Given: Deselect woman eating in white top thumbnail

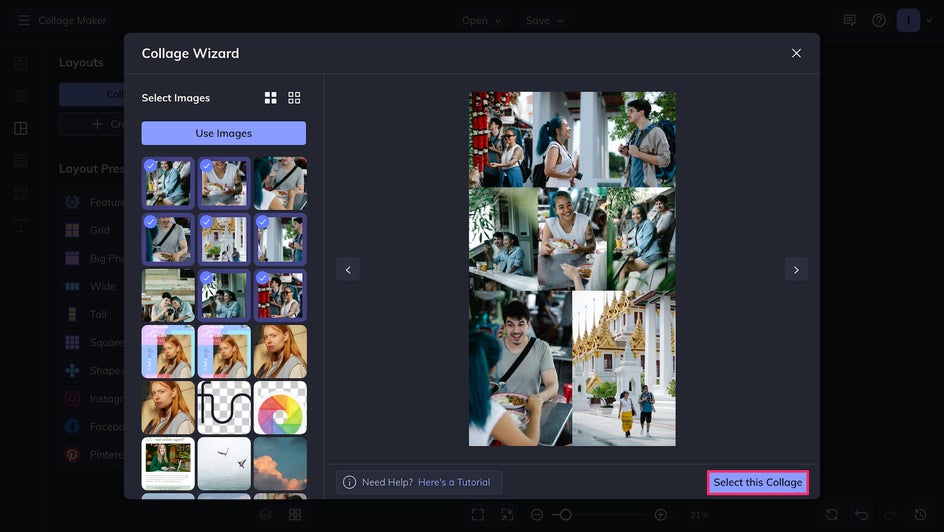Looking at the screenshot, I should (224, 183).
